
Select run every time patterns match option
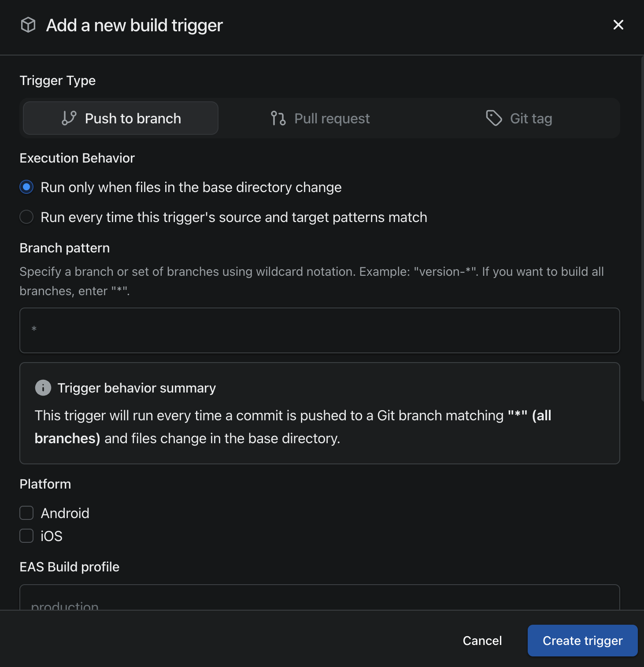coord(27,217)
